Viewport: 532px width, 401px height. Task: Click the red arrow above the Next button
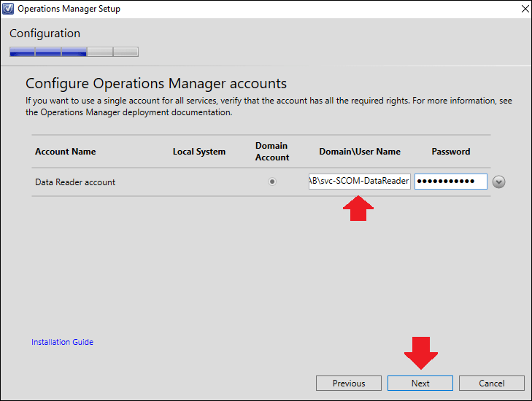point(421,353)
